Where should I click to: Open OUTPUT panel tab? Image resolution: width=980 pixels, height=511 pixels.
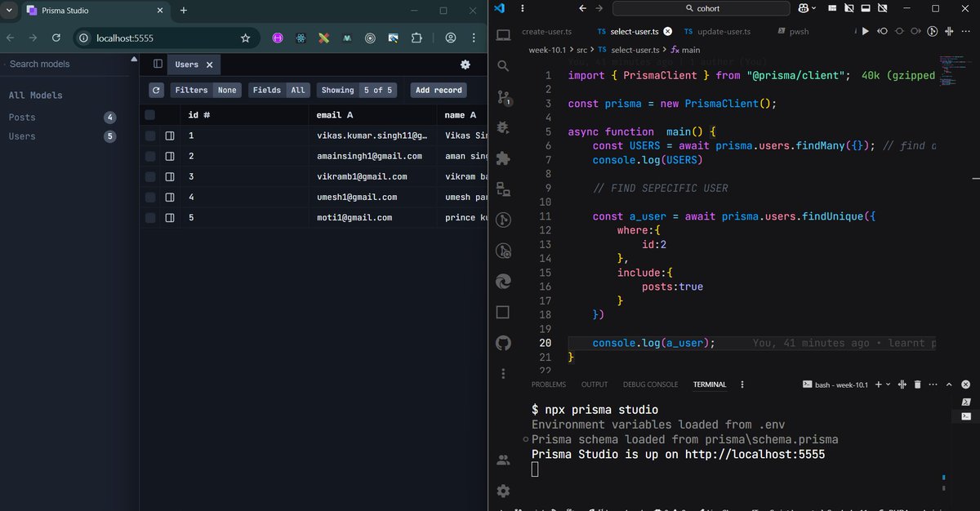click(595, 384)
